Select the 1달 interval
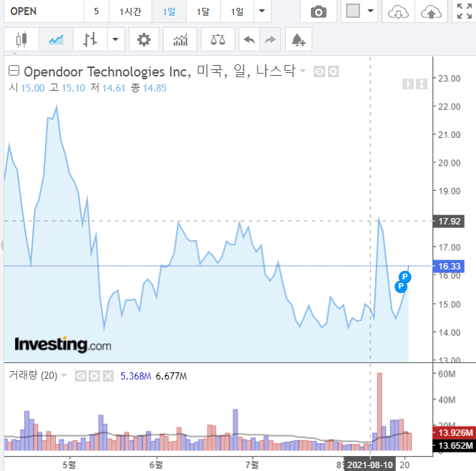 pos(203,11)
